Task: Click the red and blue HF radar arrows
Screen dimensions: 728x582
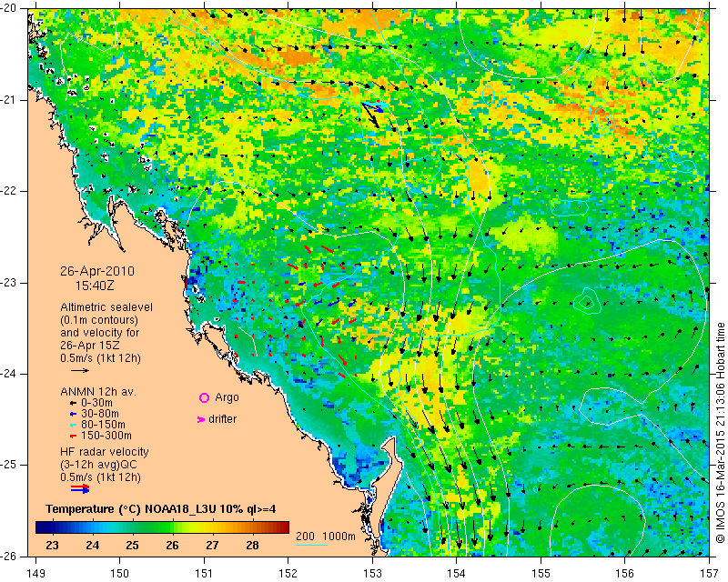Action: coord(80,488)
